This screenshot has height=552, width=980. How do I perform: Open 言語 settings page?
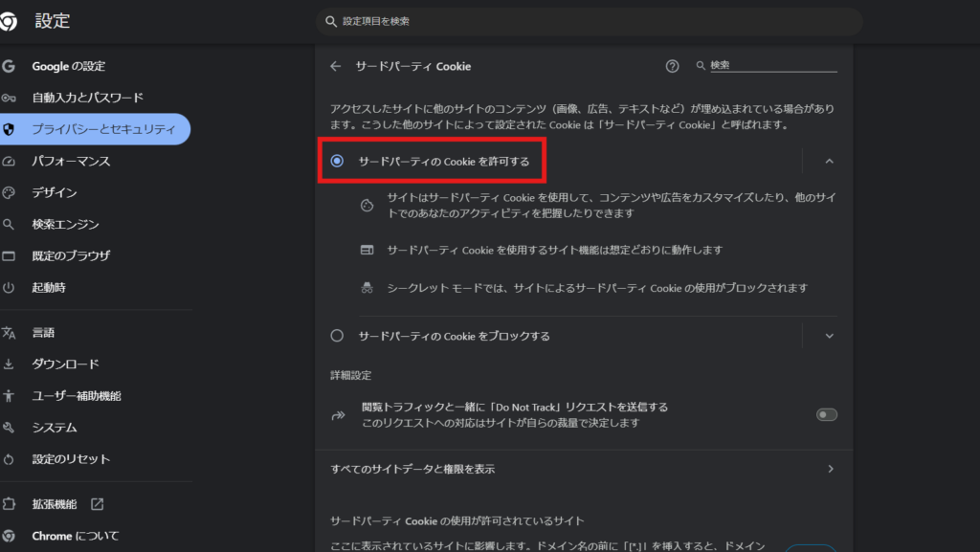43,333
